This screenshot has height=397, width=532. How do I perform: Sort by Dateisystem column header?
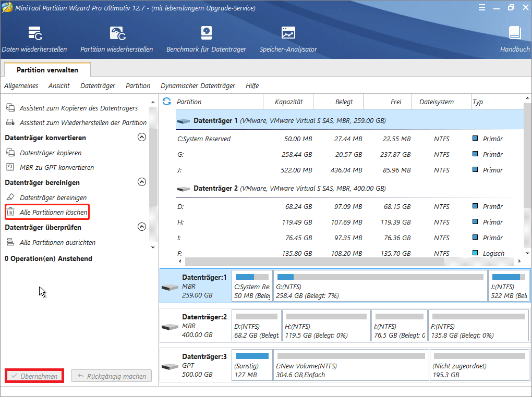441,102
